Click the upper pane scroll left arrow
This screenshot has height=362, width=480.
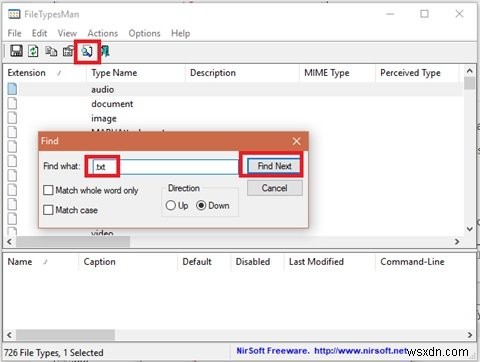(x=9, y=242)
